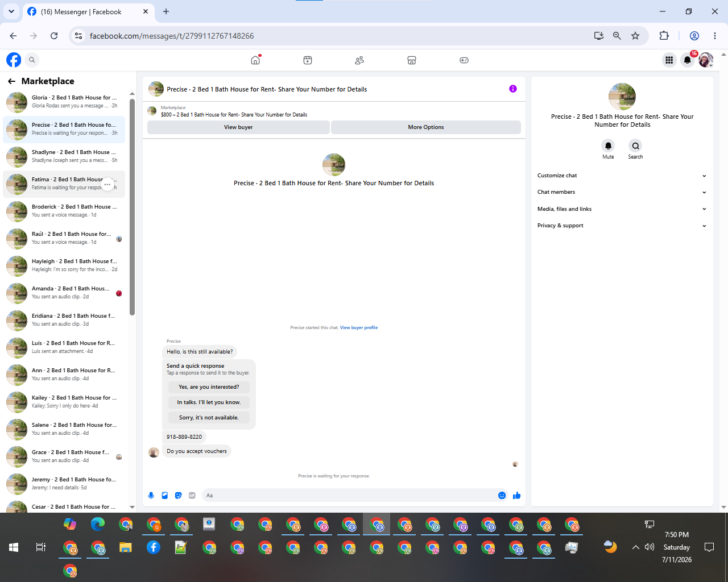The width and height of the screenshot is (728, 582).
Task: Click the phone number 918-889-8220 message
Action: tap(184, 437)
